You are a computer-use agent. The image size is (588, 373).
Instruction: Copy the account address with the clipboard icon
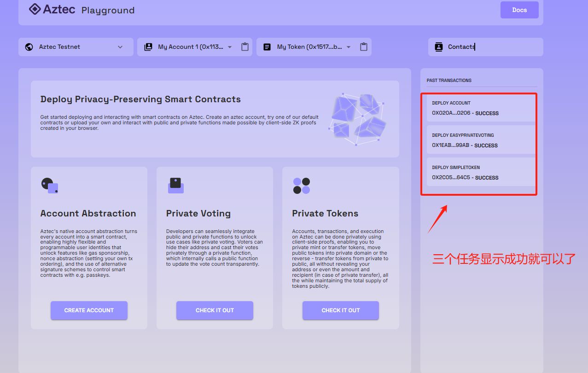pos(245,47)
